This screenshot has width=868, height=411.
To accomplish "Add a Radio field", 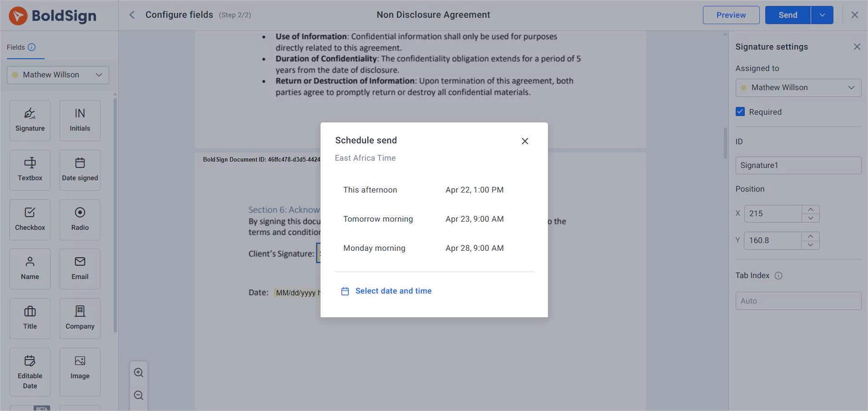I will [80, 220].
